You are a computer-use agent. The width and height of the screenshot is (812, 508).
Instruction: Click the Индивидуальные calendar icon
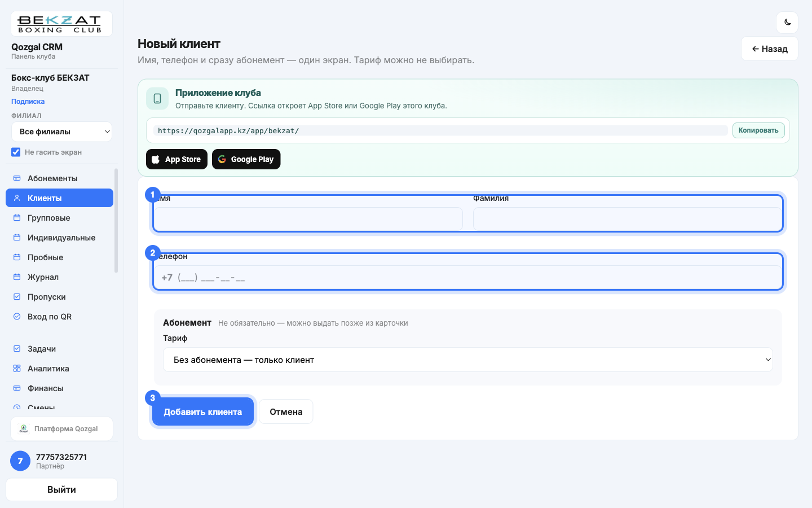tap(17, 238)
